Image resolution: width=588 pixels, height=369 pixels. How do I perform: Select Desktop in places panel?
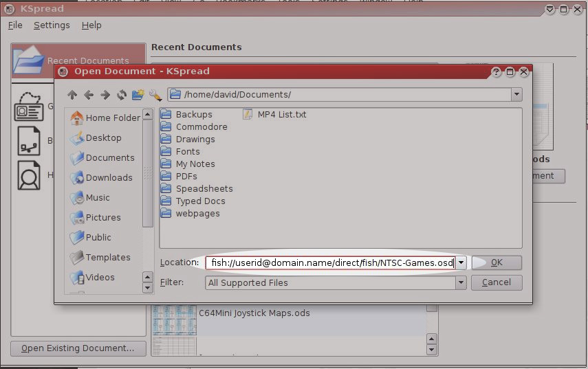[x=96, y=138]
